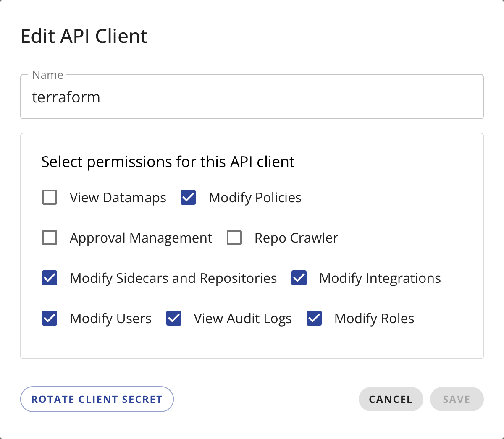Turn off the View Audit Logs checkbox
504x439 pixels.
coord(174,318)
